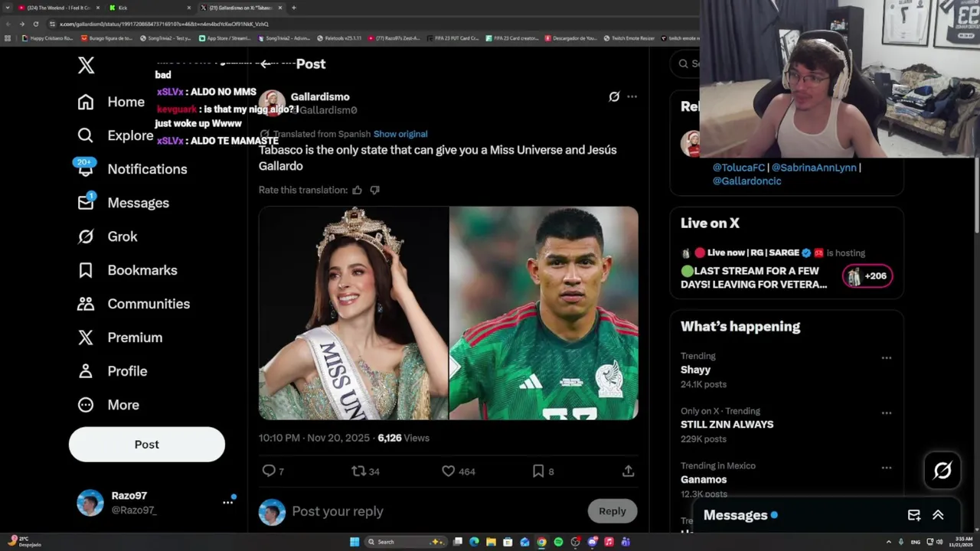Rate translation thumbs down

click(x=374, y=190)
